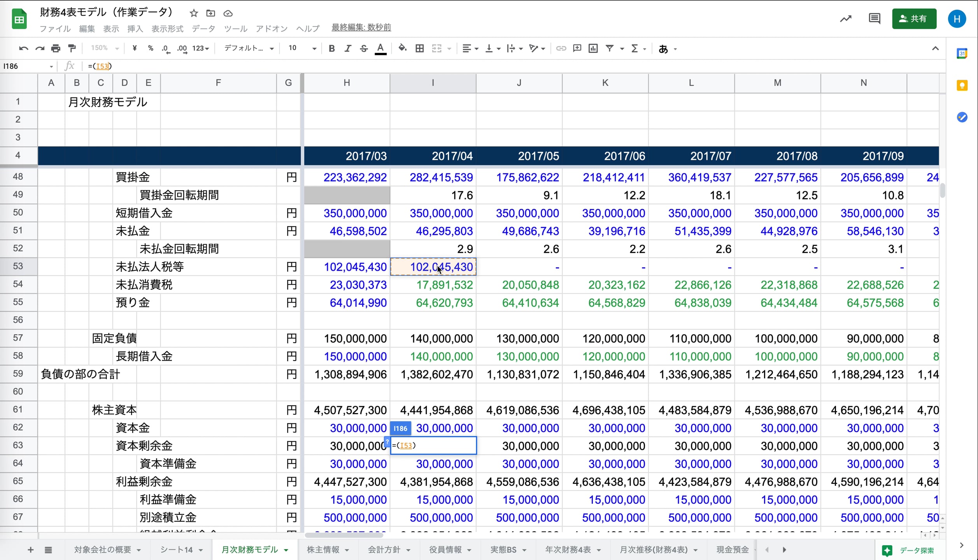Screen dimensions: 978x560
Task: Toggle bold formatting
Action: (x=331, y=49)
